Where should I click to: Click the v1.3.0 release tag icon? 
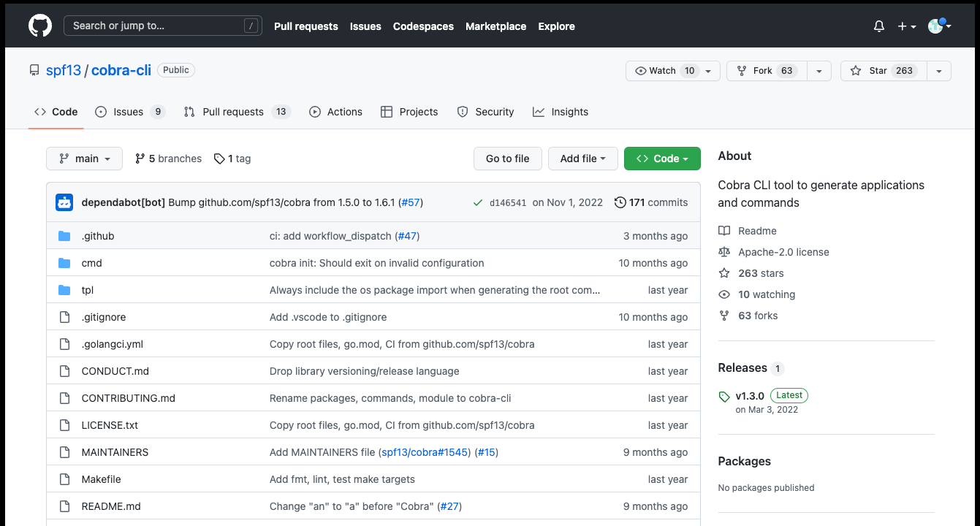723,396
